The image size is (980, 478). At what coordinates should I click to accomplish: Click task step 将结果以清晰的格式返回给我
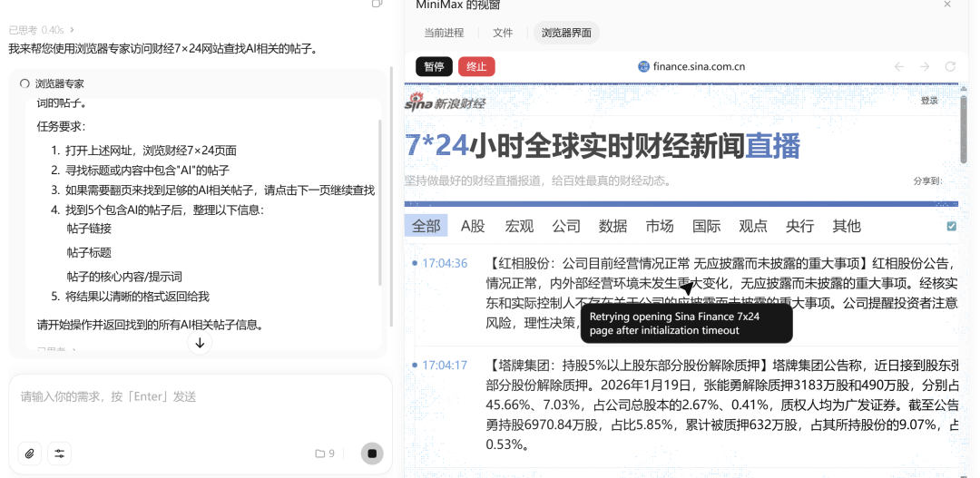[x=137, y=297]
